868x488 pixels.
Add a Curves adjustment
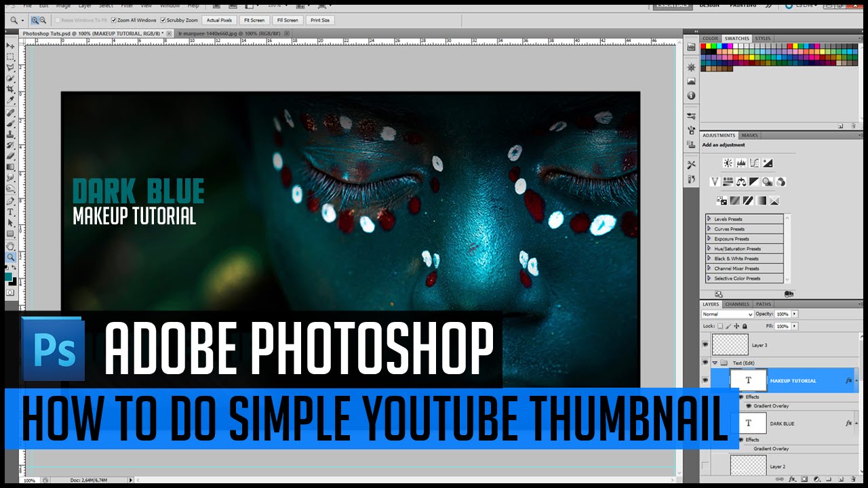pyautogui.click(x=754, y=163)
